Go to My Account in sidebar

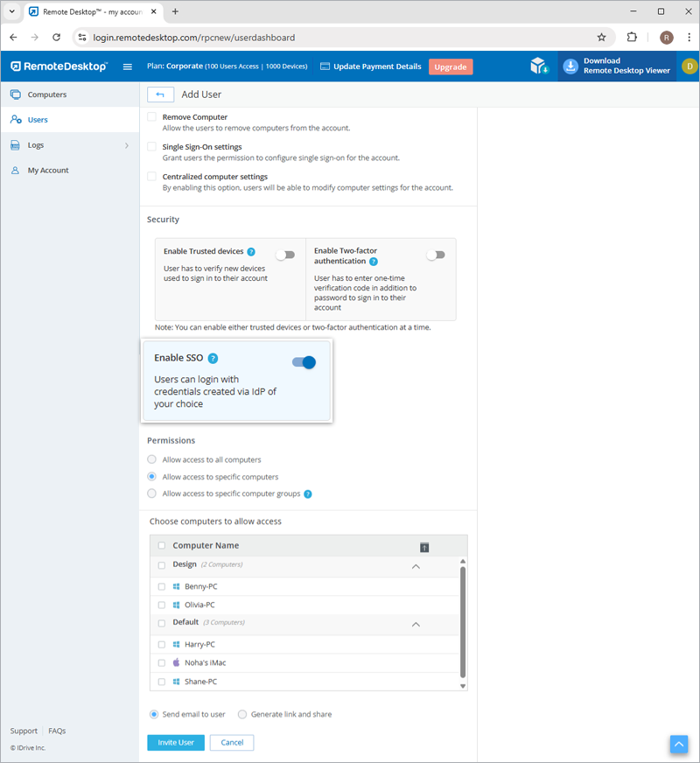[x=48, y=171]
